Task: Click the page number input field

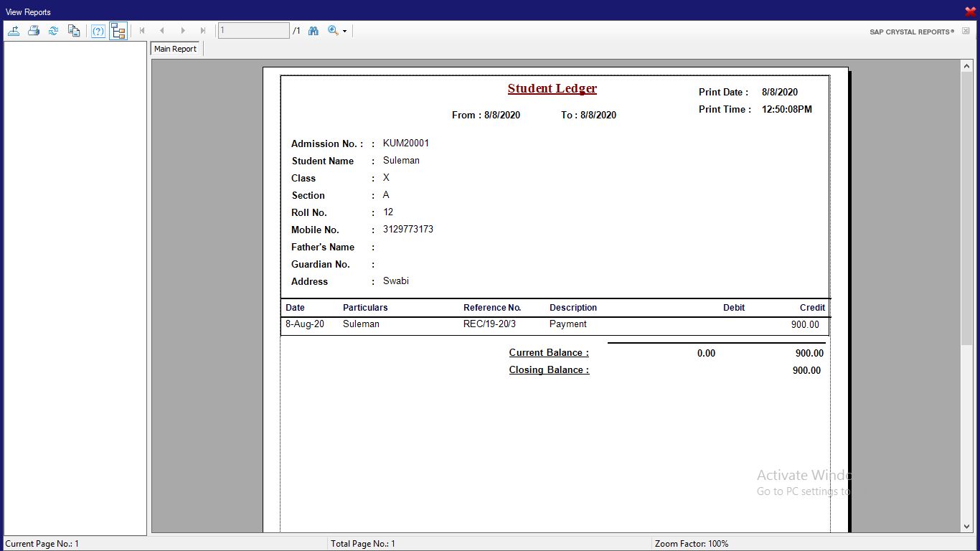Action: tap(253, 31)
